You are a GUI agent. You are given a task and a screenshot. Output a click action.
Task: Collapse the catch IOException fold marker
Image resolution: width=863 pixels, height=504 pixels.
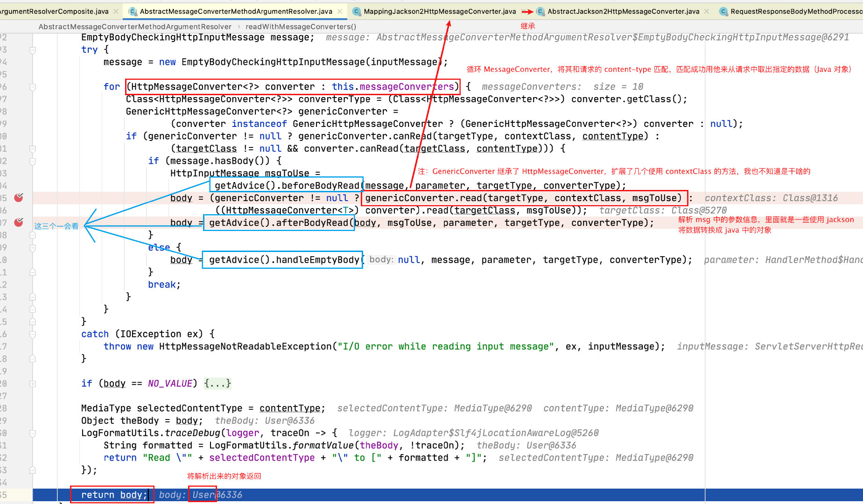33,334
